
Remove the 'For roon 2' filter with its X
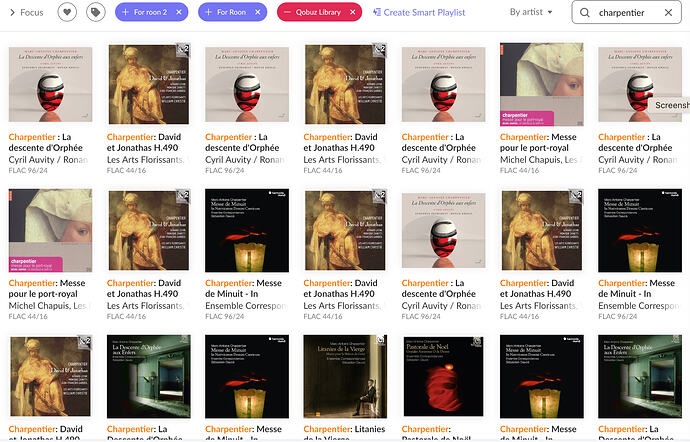179,12
